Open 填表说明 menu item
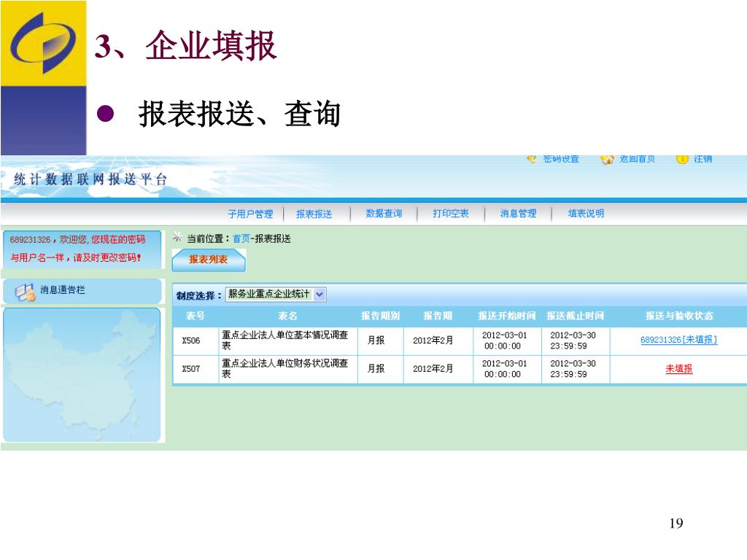The width and height of the screenshot is (747, 560). [x=586, y=214]
